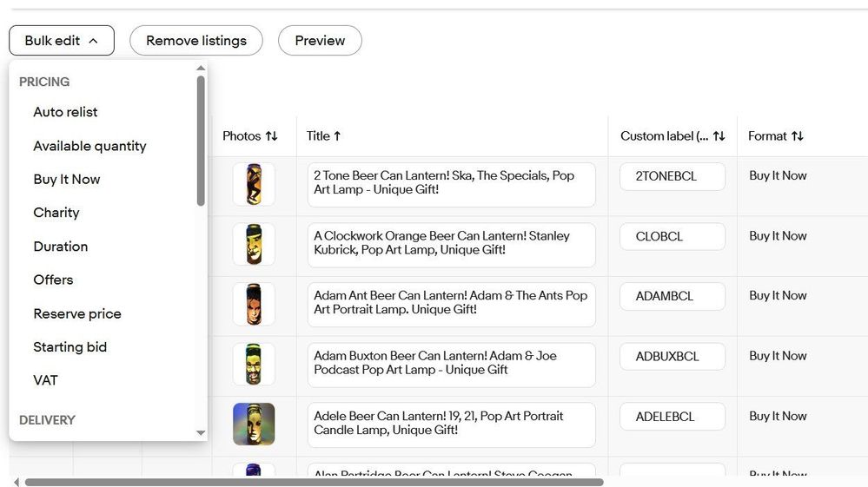Image resolution: width=868 pixels, height=487 pixels.
Task: Choose Offers menu item
Action: [x=53, y=280]
